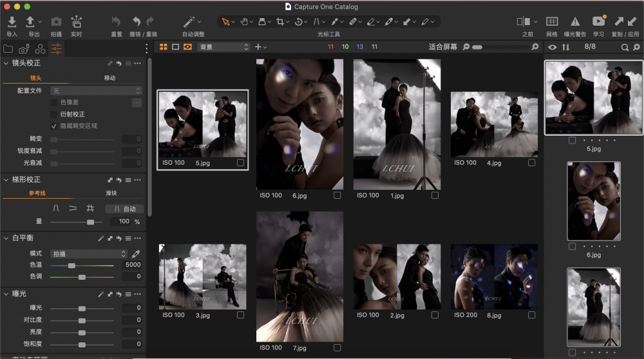Image resolution: width=644 pixels, height=359 pixels.
Task: Select the Crop tool in cursor tools
Action: pos(280,22)
